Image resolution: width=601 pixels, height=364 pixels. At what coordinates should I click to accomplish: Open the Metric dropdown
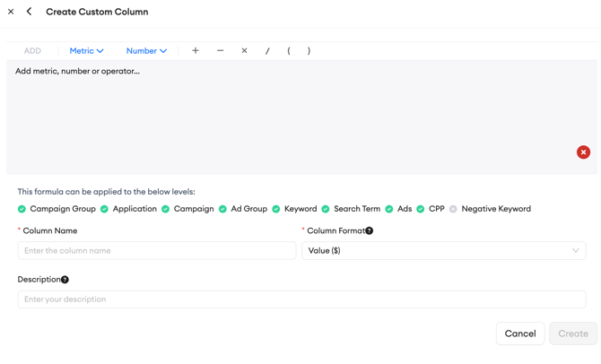click(x=86, y=51)
